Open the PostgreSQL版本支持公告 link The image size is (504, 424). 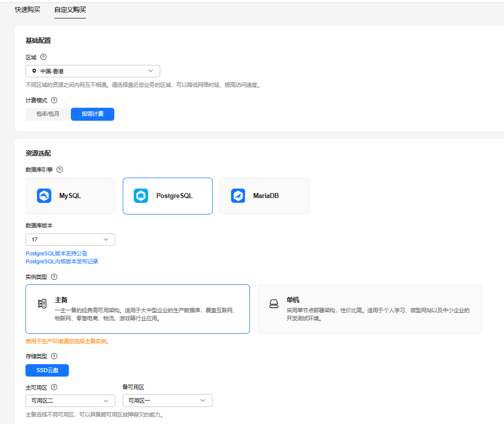click(56, 253)
